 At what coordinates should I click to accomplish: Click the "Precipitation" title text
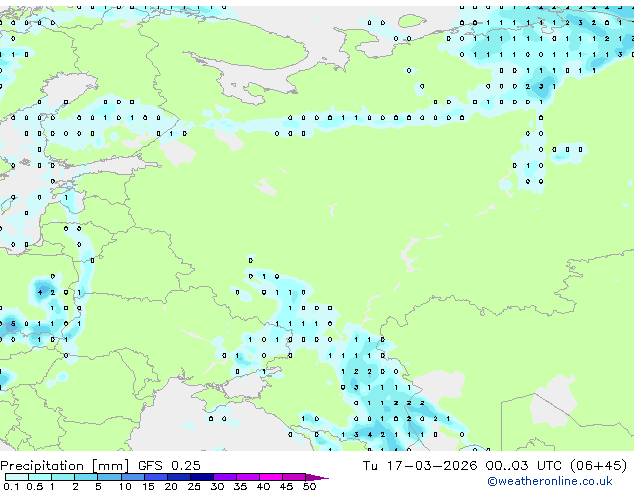click(x=42, y=466)
